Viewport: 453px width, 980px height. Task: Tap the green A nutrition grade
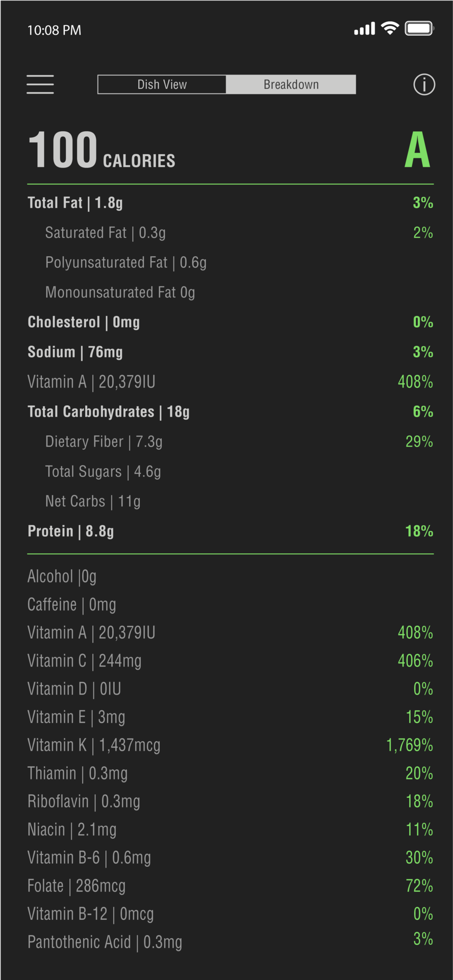pos(417,150)
